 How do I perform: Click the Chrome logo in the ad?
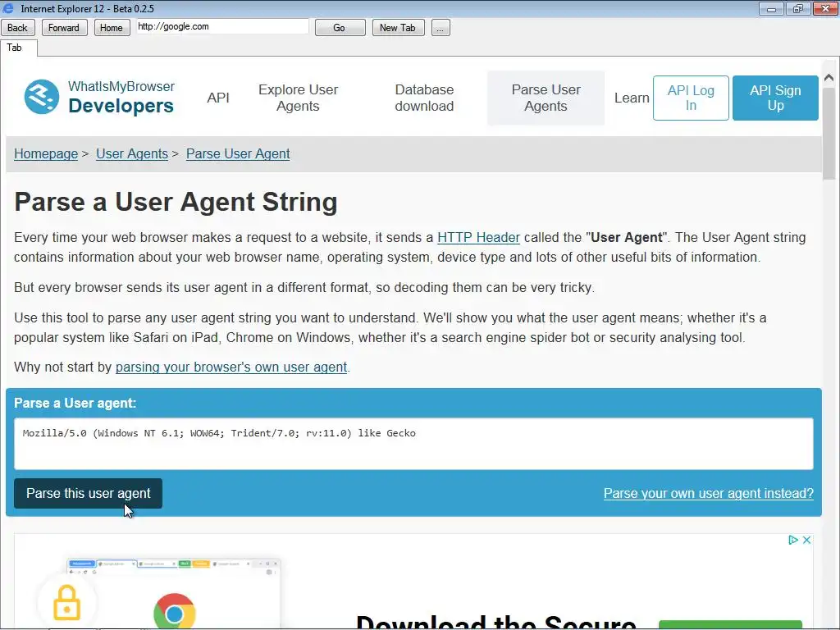(x=175, y=612)
